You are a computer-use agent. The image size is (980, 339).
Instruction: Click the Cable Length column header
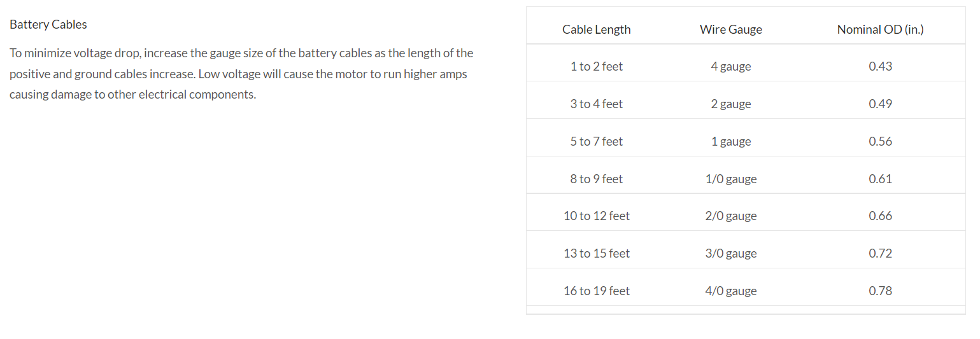596,29
